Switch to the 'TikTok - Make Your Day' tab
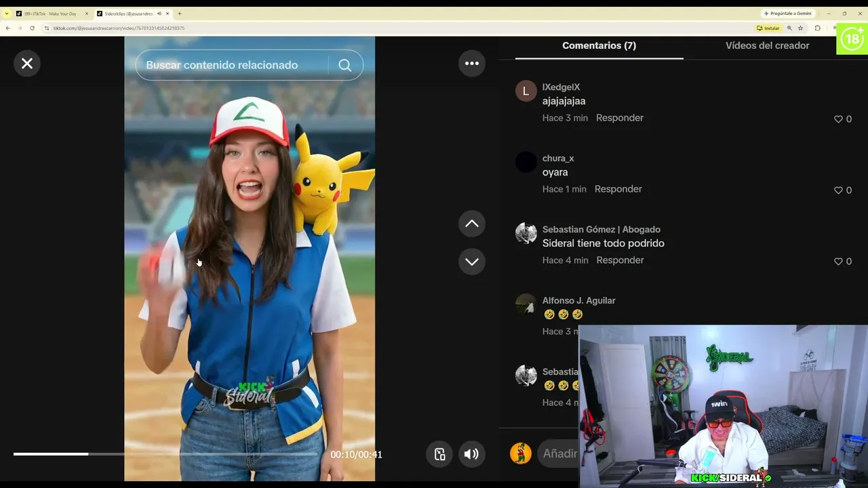This screenshot has width=868, height=488. click(x=50, y=14)
